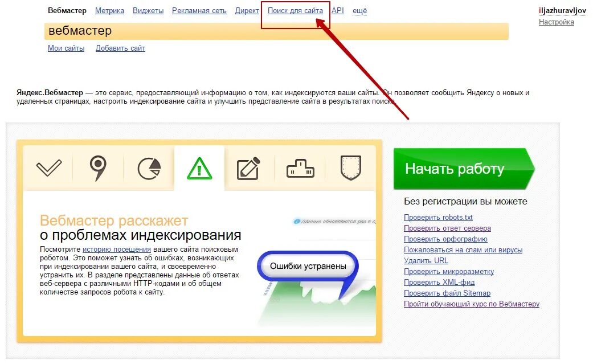This screenshot has width=597, height=364.
Task: Open the Вебмастер top menu item
Action: [x=67, y=11]
